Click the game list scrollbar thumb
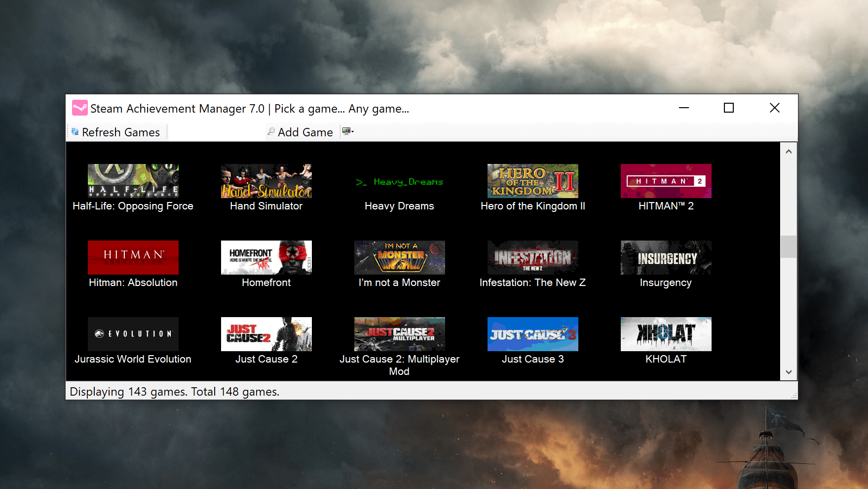Image resolution: width=868 pixels, height=489 pixels. (789, 246)
